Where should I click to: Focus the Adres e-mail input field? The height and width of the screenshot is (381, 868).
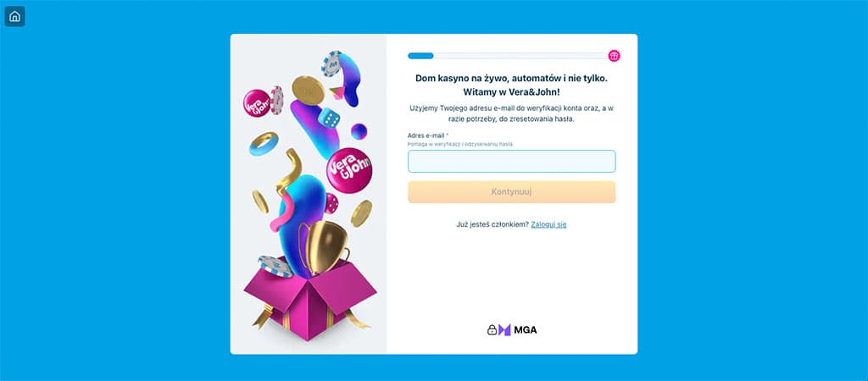(511, 162)
